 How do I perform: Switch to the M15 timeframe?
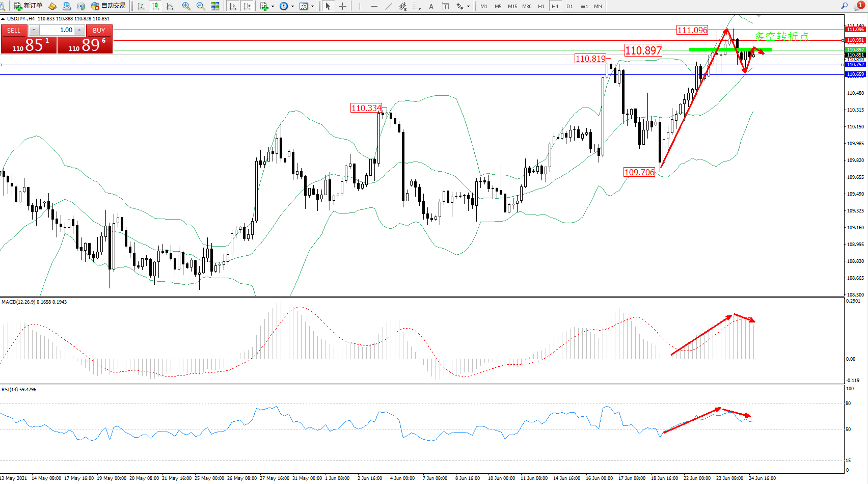pyautogui.click(x=512, y=6)
